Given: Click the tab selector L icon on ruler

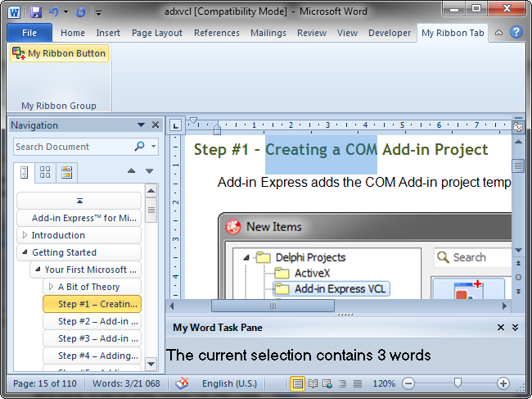Looking at the screenshot, I should pos(175,126).
